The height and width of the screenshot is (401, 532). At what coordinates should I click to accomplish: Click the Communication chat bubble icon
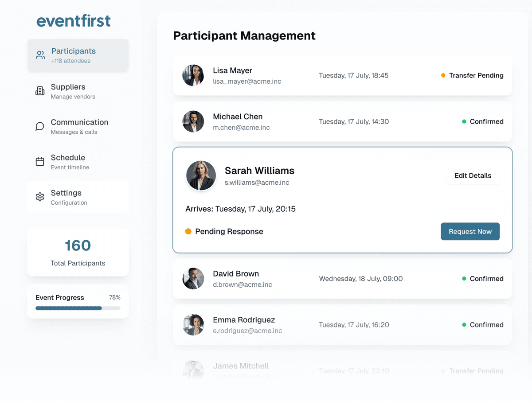point(40,126)
